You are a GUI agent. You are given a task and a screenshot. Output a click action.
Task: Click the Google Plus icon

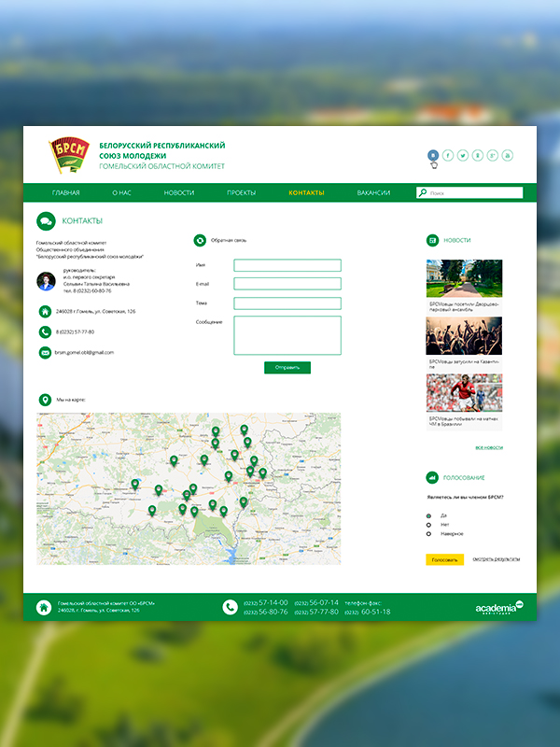pos(493,155)
